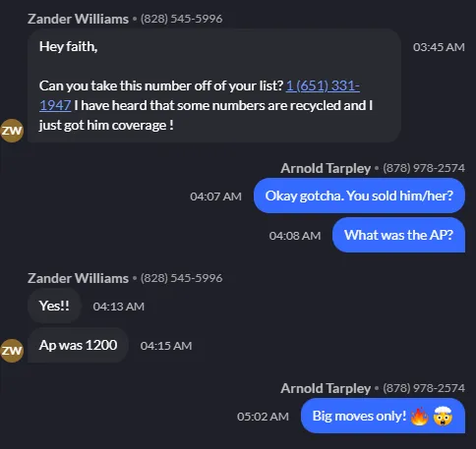Screen dimensions: 476x449
Task: Click Arnold Tarpley's name above the 04:07 message
Action: (326, 168)
